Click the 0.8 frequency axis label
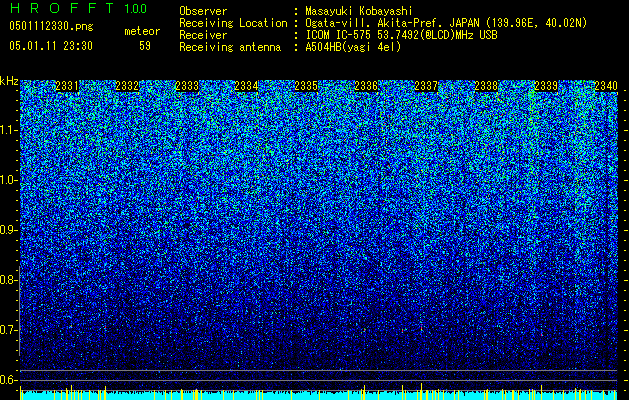Screen dimensions: 629x400 tap(9, 280)
